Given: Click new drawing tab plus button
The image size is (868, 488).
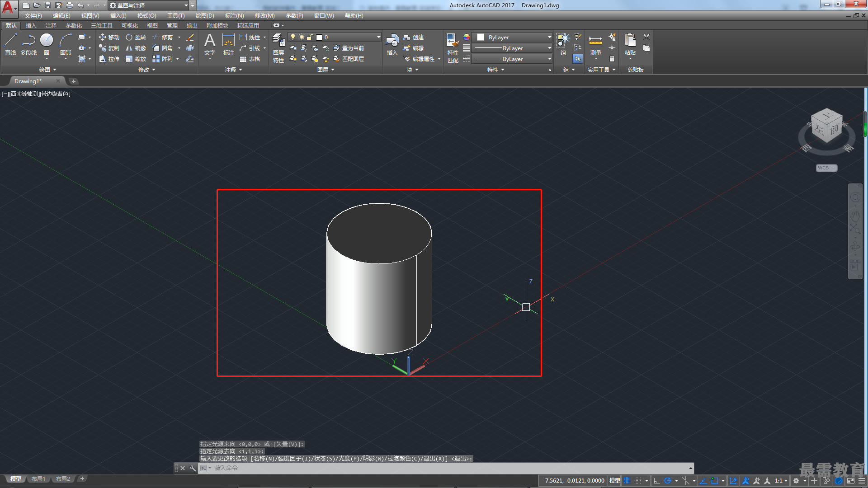Looking at the screenshot, I should [74, 81].
